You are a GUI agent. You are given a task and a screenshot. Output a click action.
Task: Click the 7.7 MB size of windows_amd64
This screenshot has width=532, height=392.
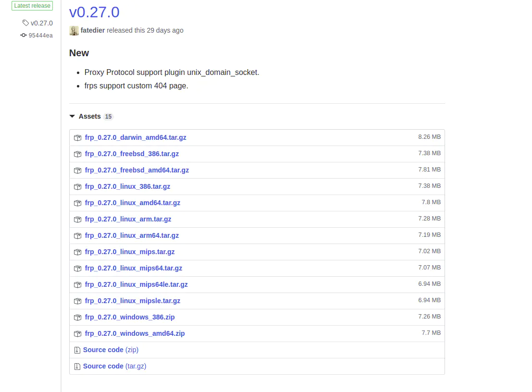pos(431,332)
